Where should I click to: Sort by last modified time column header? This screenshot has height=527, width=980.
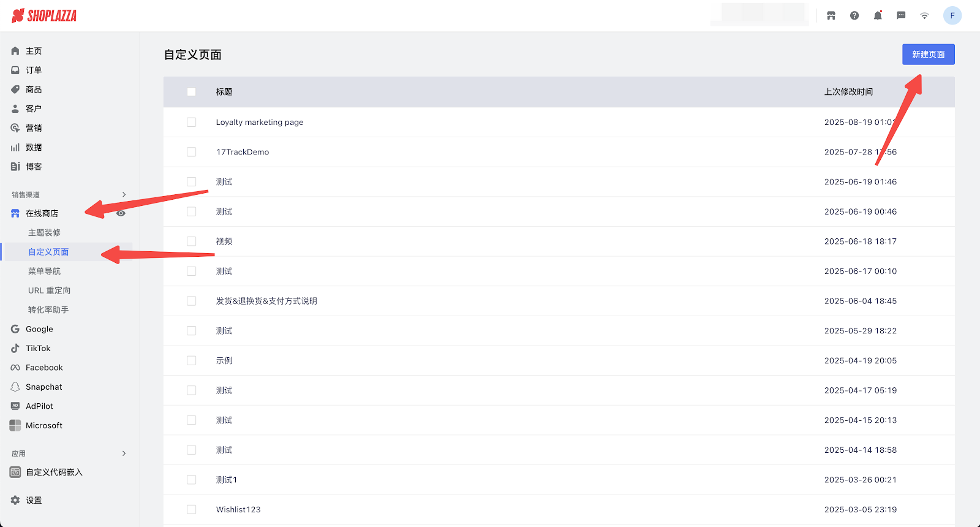pyautogui.click(x=848, y=92)
